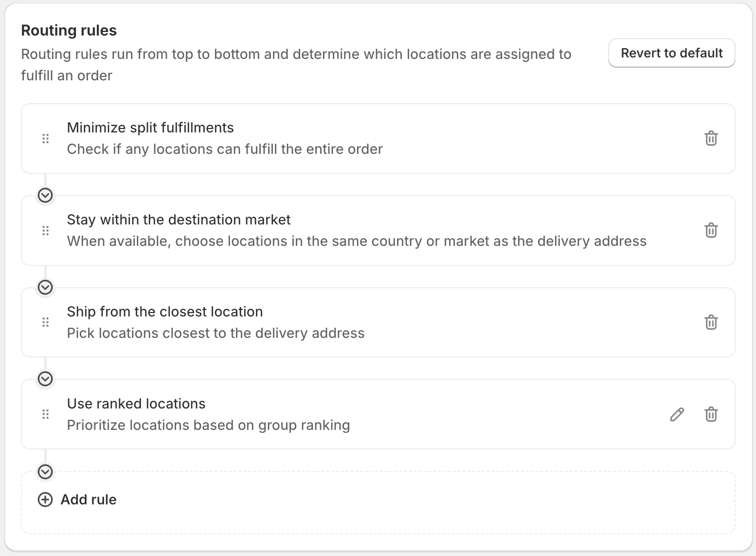Select the Ship from the closest location title
The height and width of the screenshot is (556, 756).
point(165,312)
